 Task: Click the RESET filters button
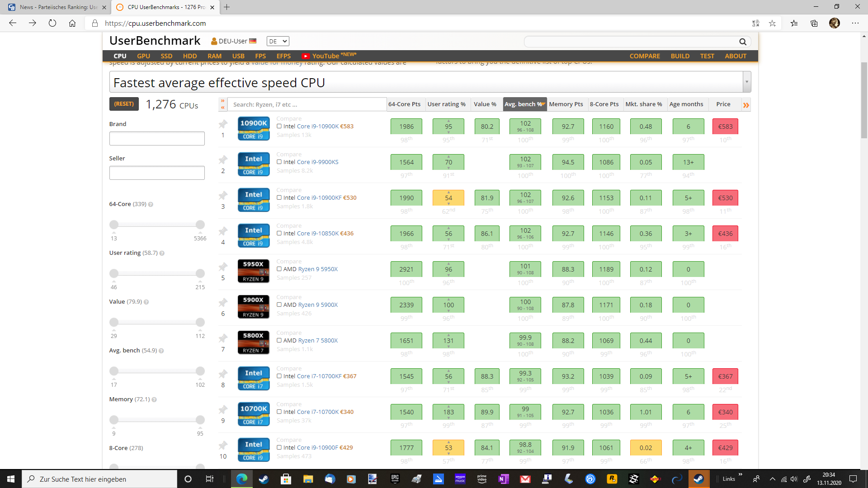click(124, 104)
